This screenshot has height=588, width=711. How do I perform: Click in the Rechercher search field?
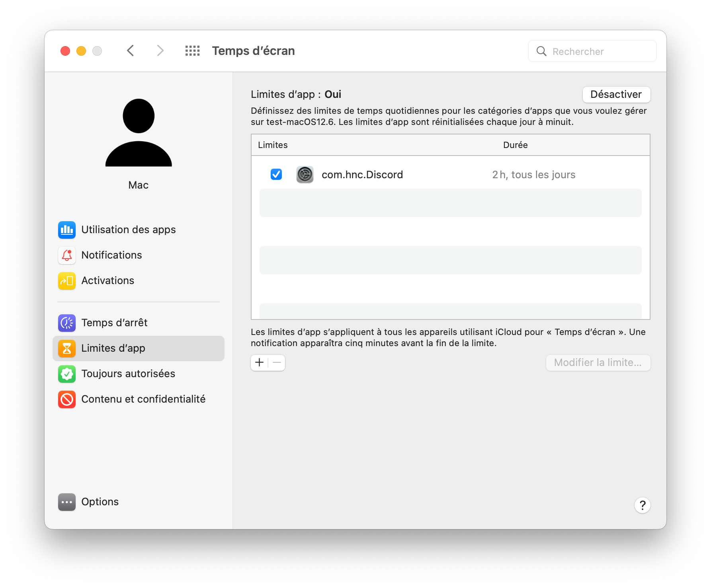(x=592, y=51)
